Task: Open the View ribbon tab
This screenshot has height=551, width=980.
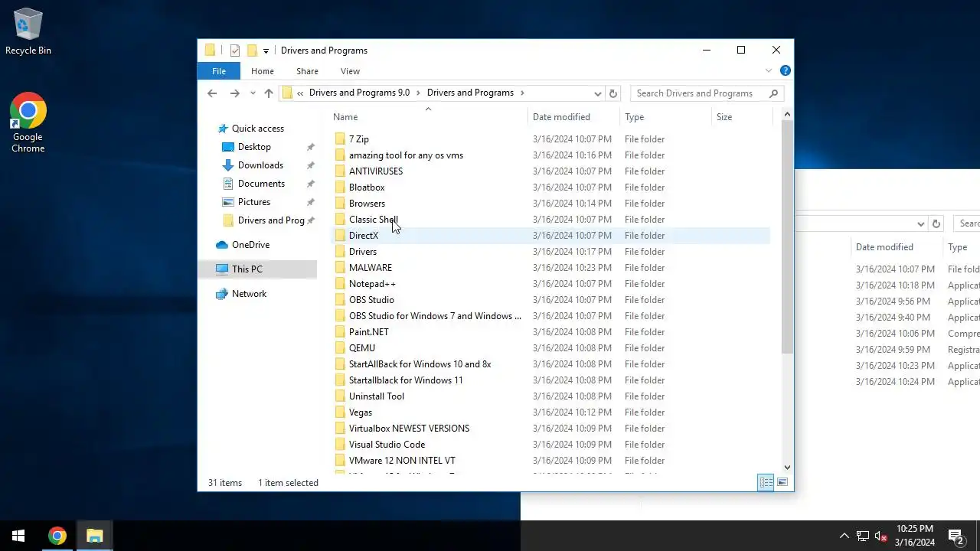Action: pos(350,71)
